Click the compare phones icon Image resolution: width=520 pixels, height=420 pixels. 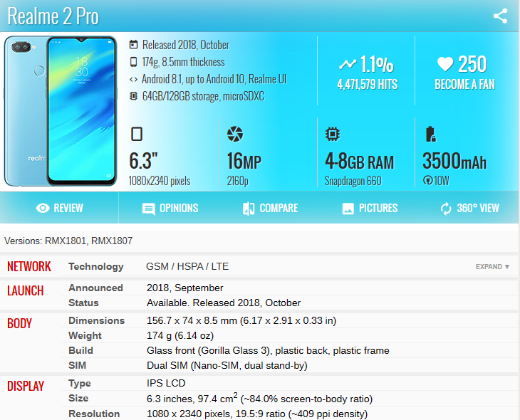coord(249,209)
